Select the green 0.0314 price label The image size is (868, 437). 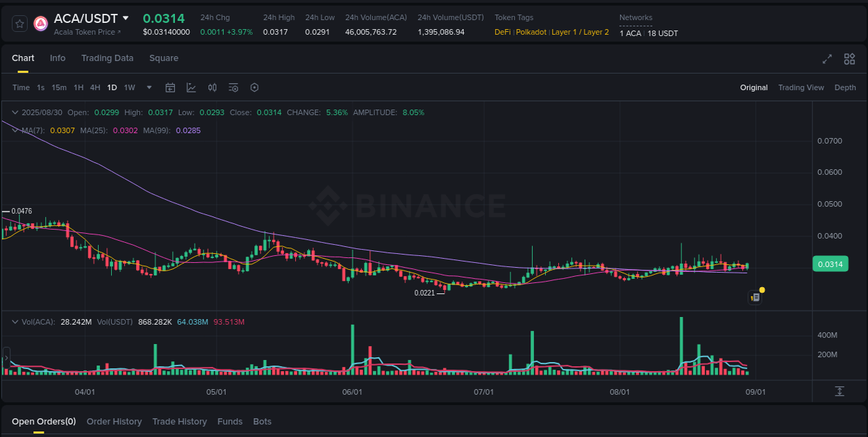831,264
